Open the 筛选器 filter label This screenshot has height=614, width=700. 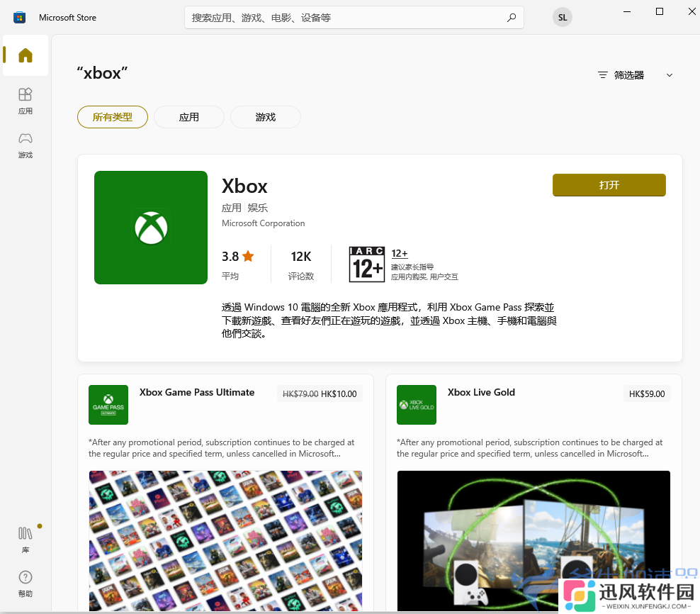tap(629, 75)
